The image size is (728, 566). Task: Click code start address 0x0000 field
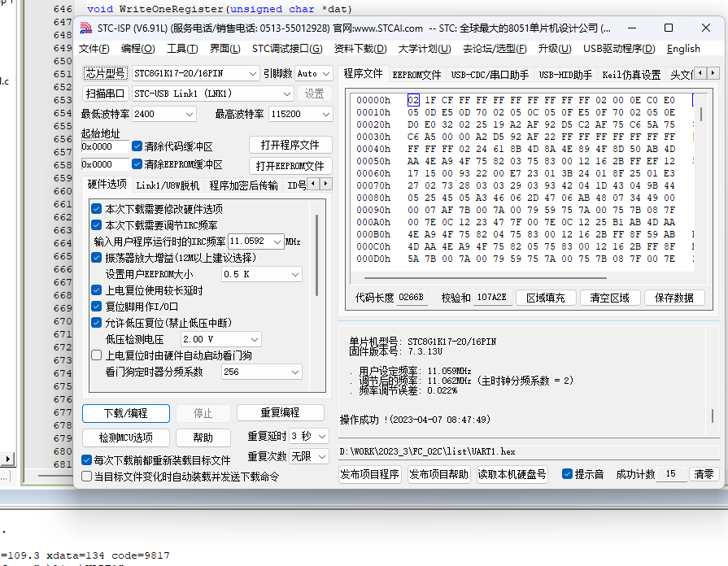(105, 146)
